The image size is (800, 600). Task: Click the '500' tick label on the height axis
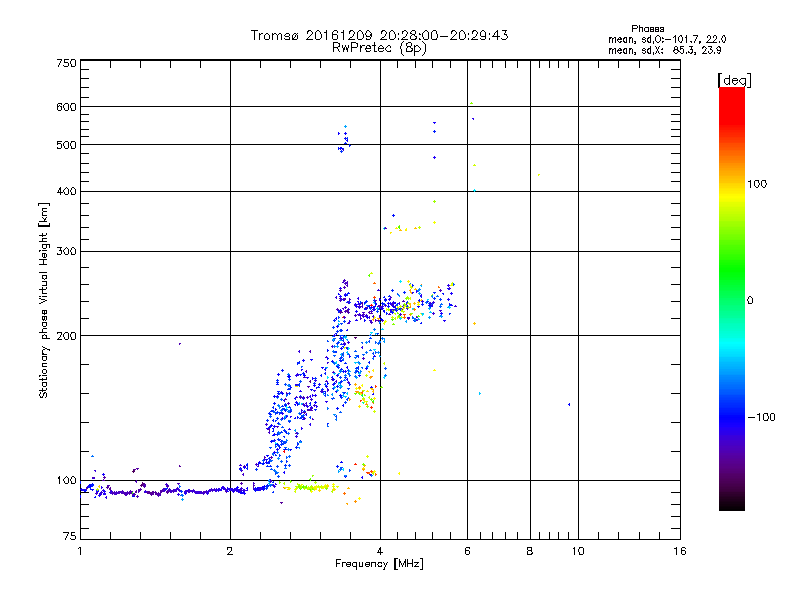(66, 145)
